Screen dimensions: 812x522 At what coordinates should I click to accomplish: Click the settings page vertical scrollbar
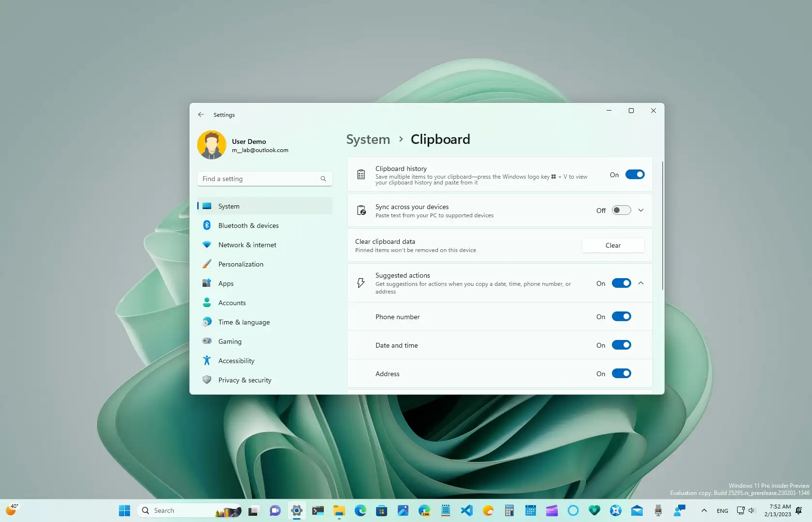662,226
